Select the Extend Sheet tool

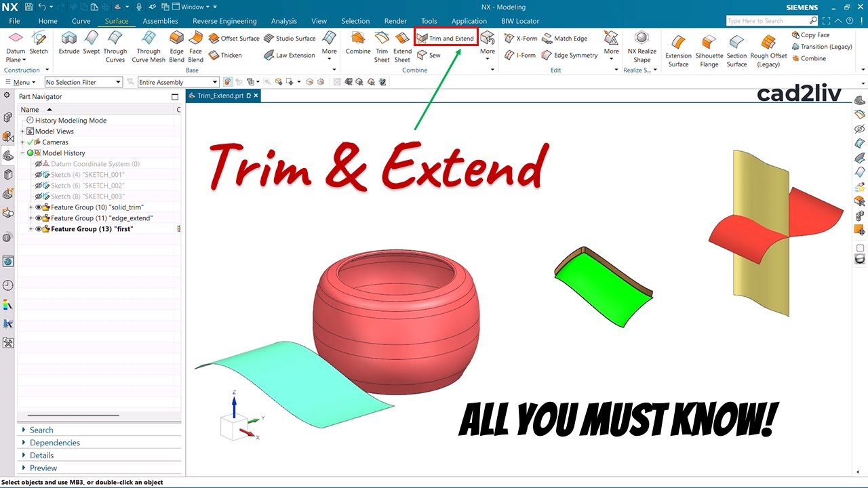point(402,47)
